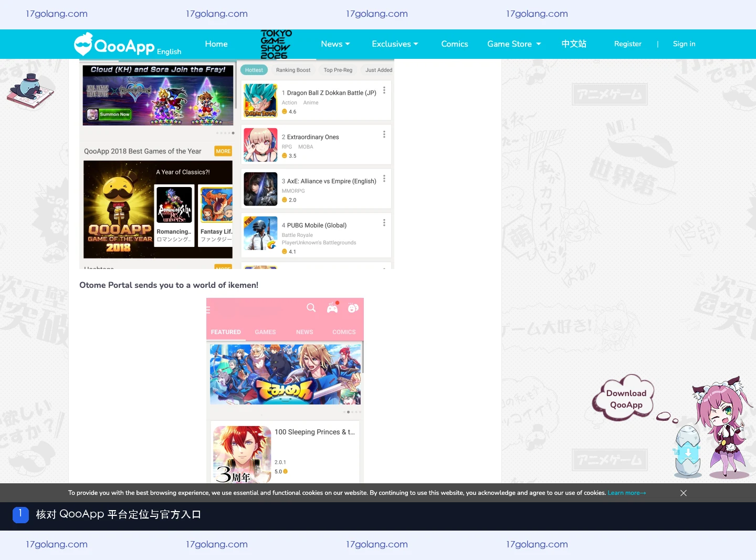
Task: Select the Just Added tab
Action: pos(379,70)
